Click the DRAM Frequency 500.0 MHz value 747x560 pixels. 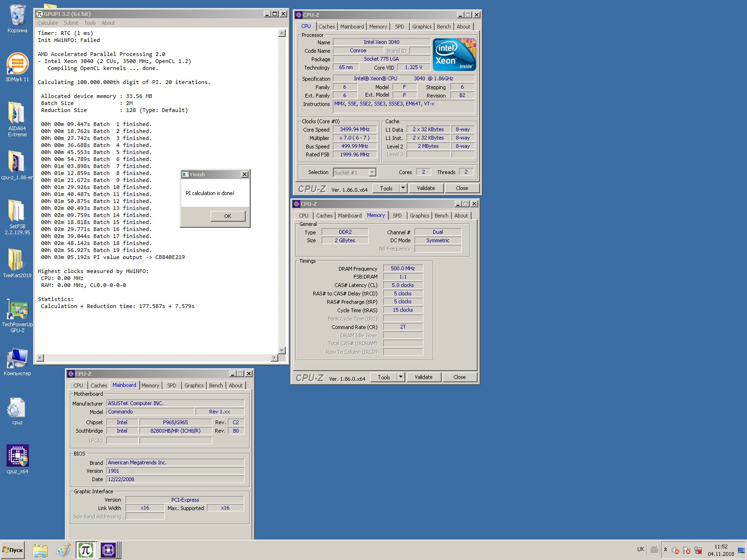403,268
